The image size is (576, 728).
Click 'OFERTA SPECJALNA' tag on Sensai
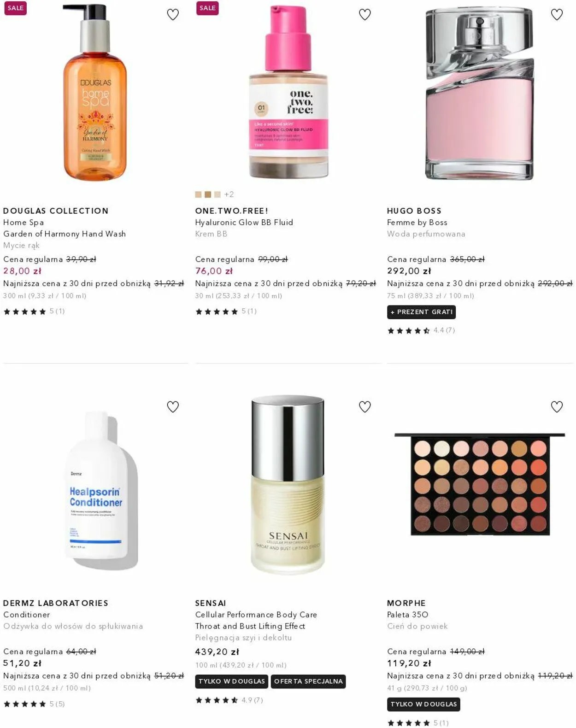(x=308, y=681)
